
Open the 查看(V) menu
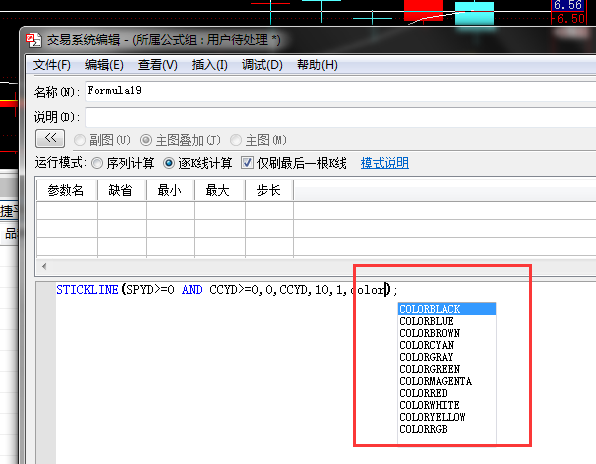click(x=157, y=65)
